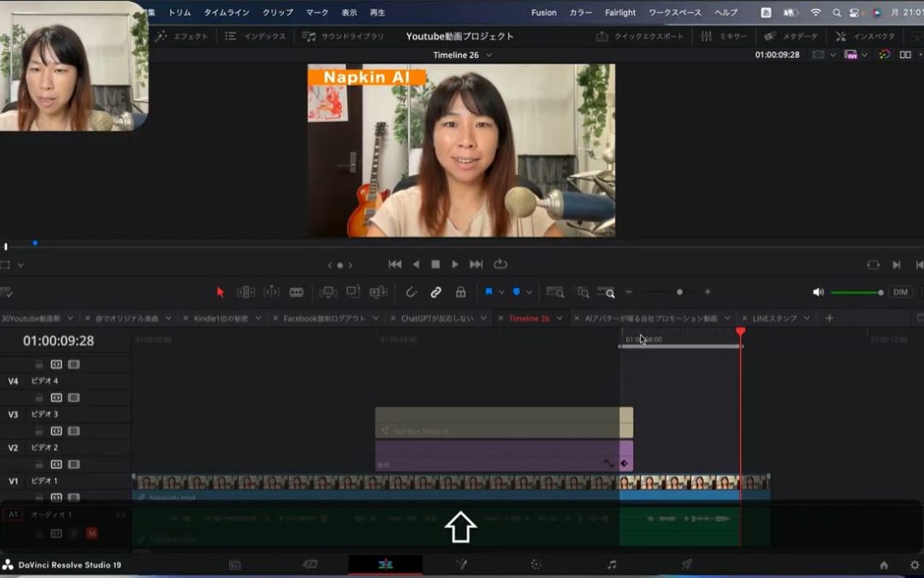Open the Fairlight menu in menu bar
This screenshot has width=924, height=578.
tap(620, 13)
